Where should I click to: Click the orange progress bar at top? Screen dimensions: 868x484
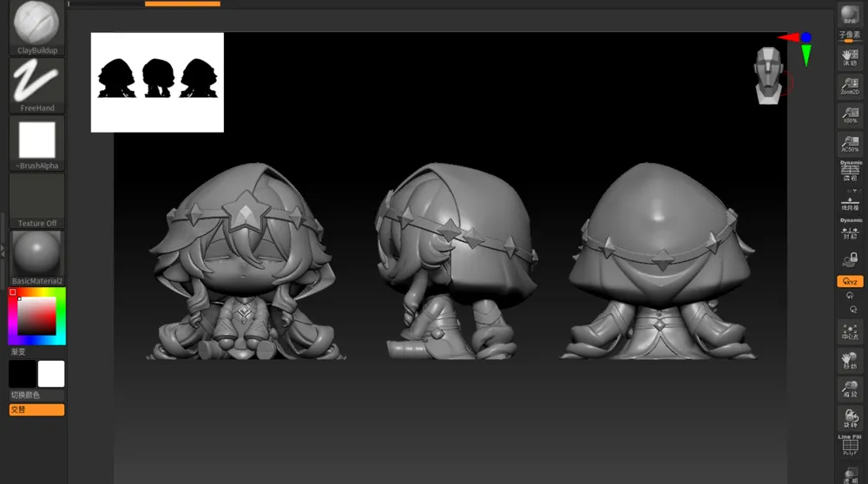point(182,3)
